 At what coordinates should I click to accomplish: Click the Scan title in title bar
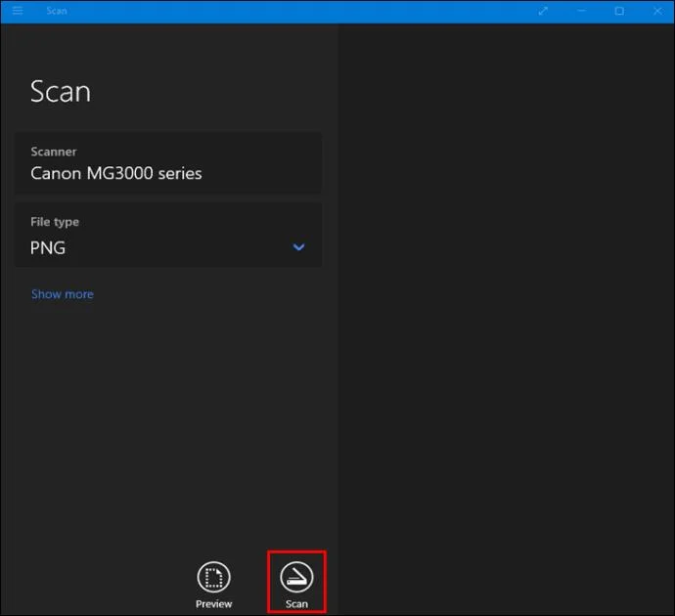(57, 11)
